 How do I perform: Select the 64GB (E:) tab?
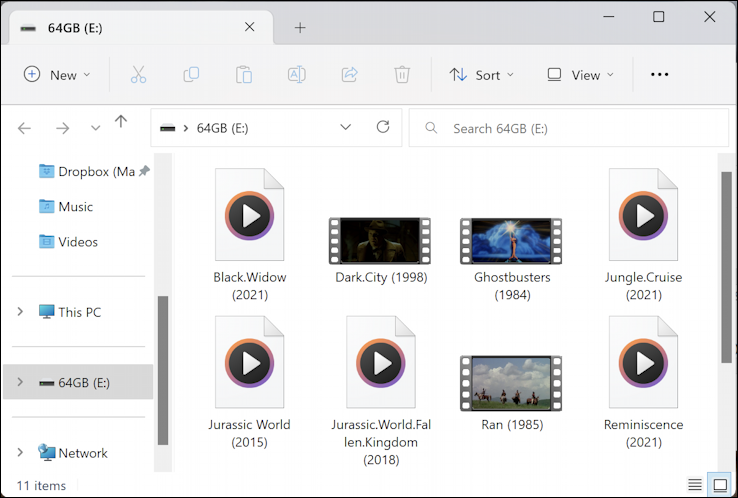[x=141, y=28]
